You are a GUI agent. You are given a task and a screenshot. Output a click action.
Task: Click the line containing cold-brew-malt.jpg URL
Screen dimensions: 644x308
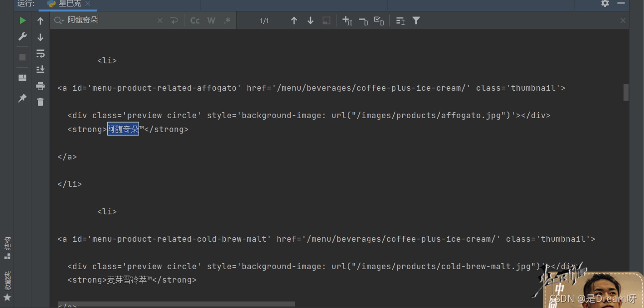[323, 267]
